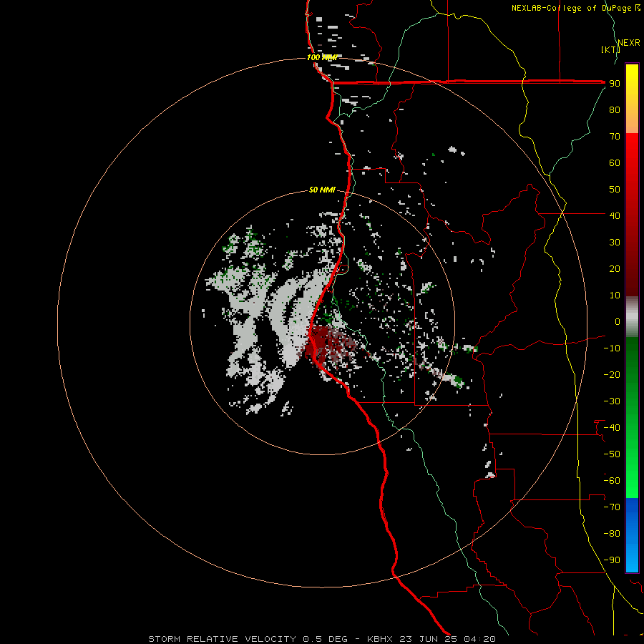The height and width of the screenshot is (644, 644).
Task: Select the positive 70 knots scale label
Action: (x=615, y=137)
